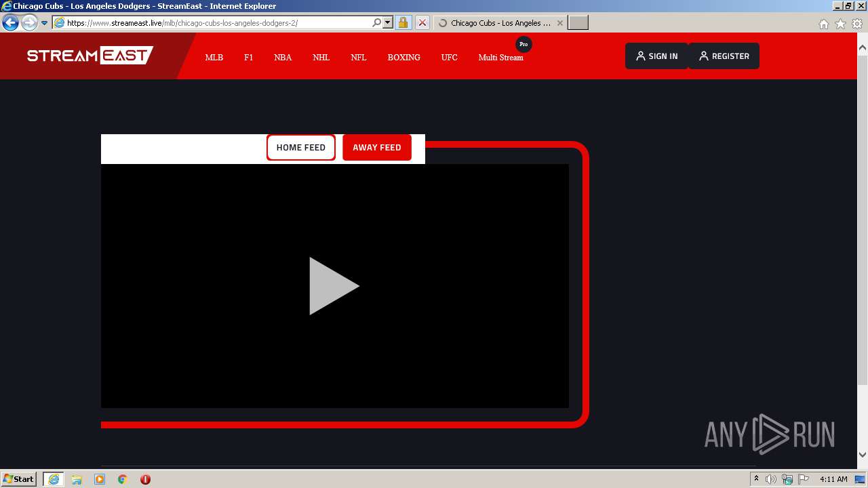Select the HOME FEED stream
Viewport: 868px width, 488px height.
coord(301,147)
